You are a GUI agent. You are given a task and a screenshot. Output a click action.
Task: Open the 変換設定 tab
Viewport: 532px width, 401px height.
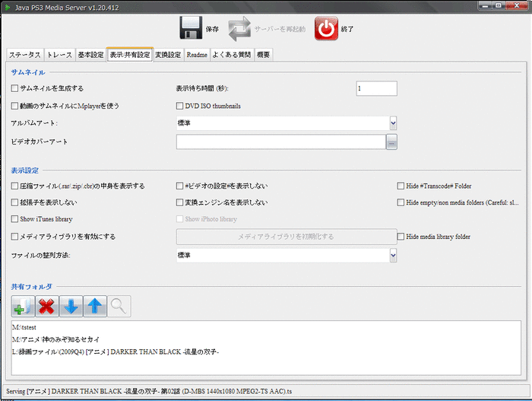pos(168,55)
